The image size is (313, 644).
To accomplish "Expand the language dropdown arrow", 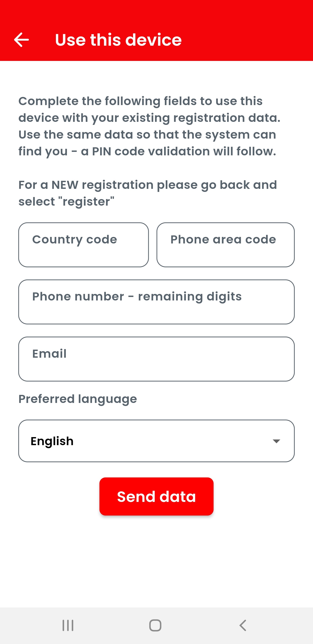I will (276, 441).
